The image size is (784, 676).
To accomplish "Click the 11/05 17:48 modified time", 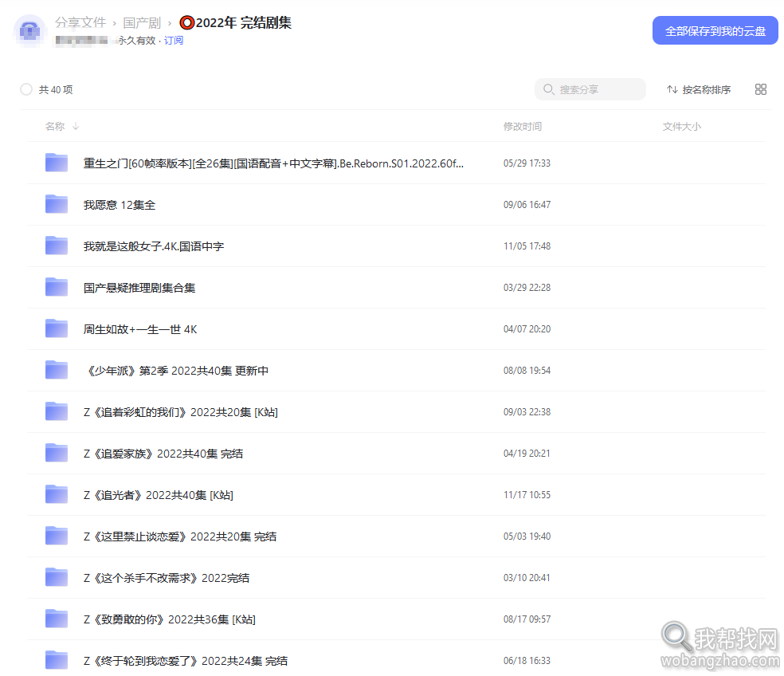I will (527, 246).
